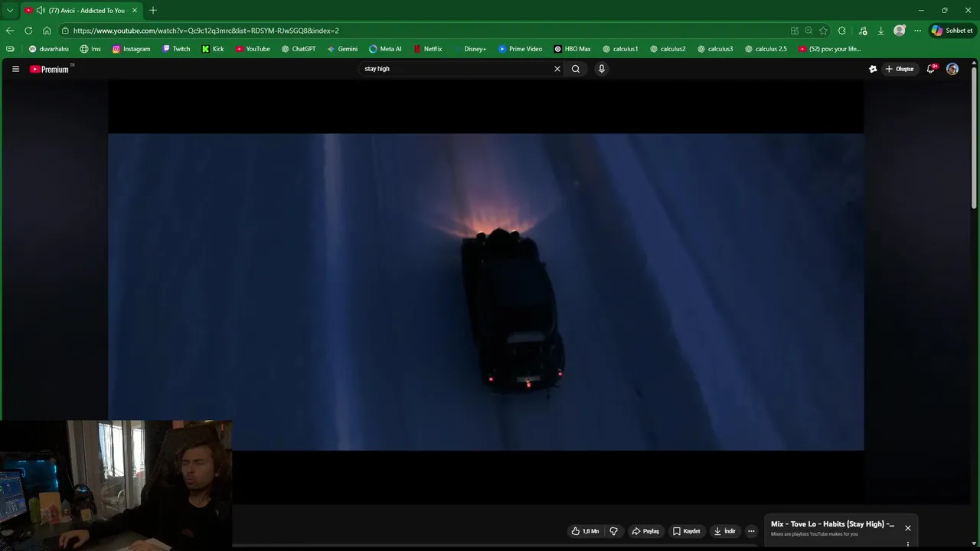Open the HBO Max bookmark

pos(572,49)
